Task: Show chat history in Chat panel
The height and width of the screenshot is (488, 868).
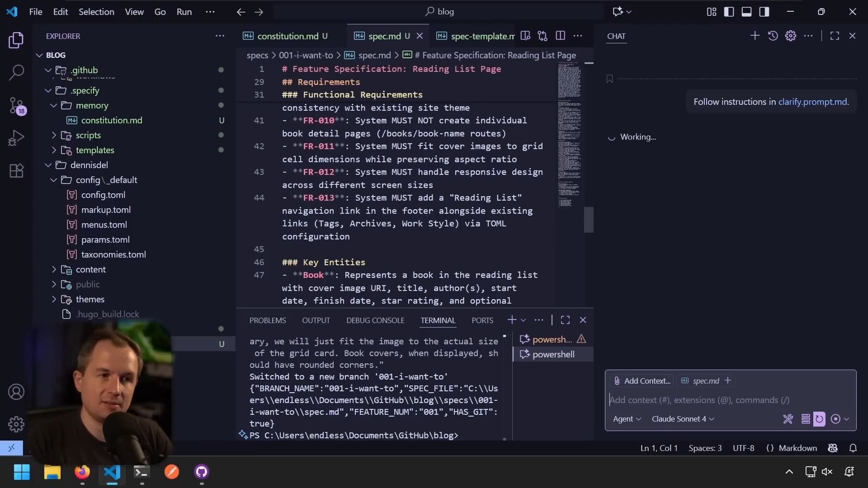Action: (x=773, y=36)
